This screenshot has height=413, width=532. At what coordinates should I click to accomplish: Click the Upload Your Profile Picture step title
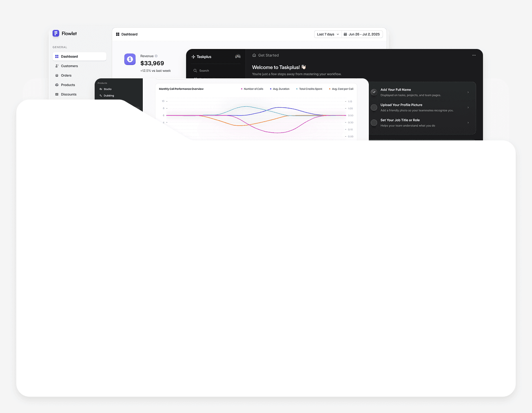(401, 105)
